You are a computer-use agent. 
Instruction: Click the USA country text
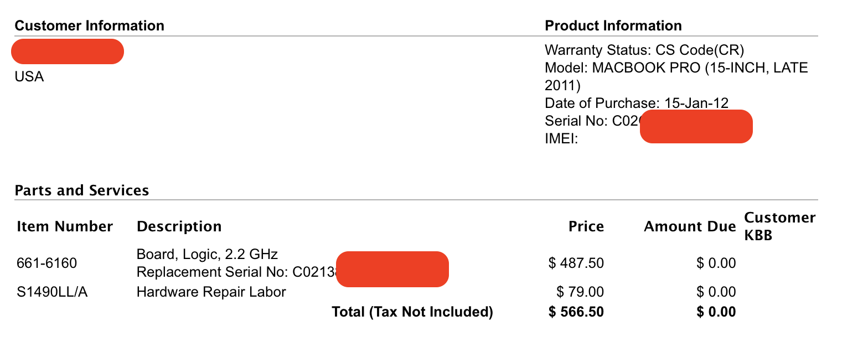[x=29, y=77]
